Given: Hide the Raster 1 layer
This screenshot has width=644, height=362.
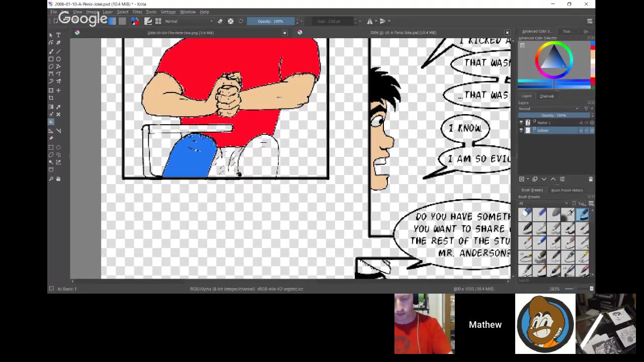Looking at the screenshot, I should tap(521, 123).
